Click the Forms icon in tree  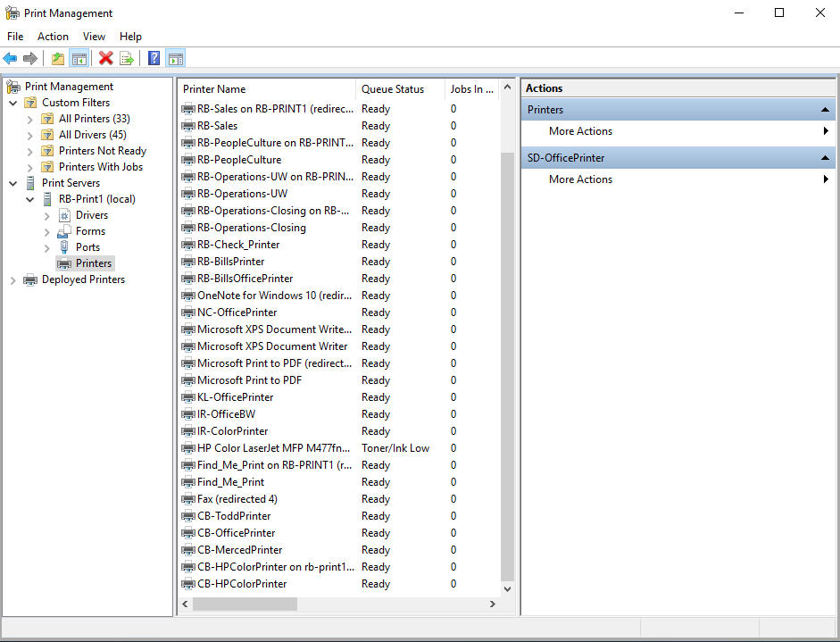pyautogui.click(x=64, y=231)
